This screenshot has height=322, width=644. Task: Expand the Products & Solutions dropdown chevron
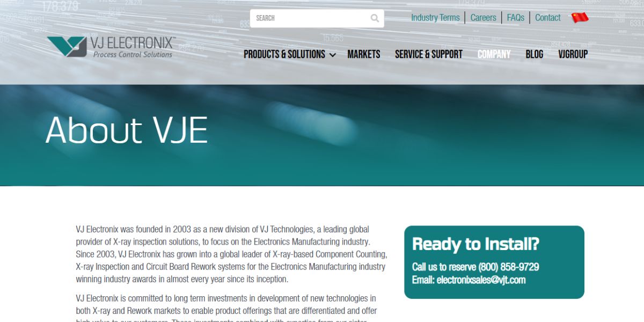tap(333, 55)
